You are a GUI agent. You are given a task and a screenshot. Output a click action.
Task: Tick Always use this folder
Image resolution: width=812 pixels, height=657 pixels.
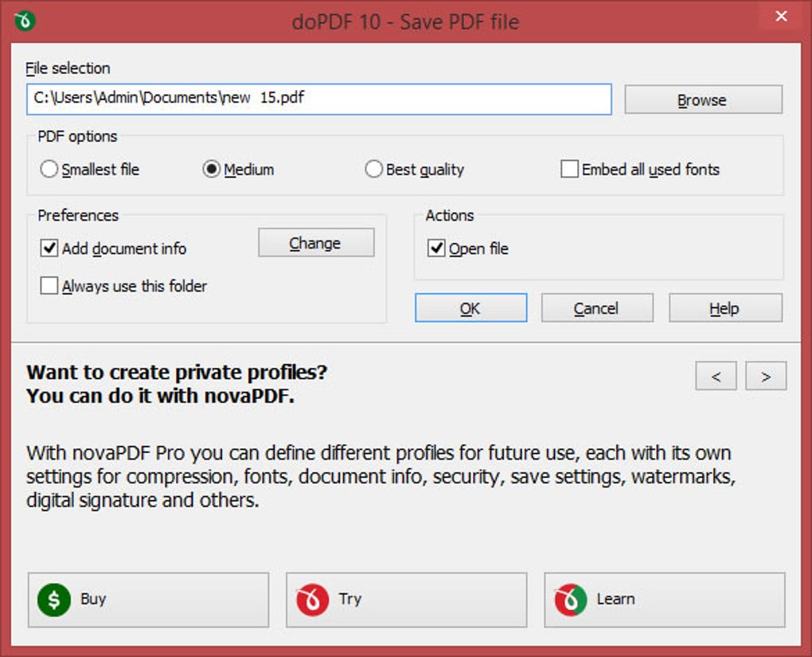(49, 285)
